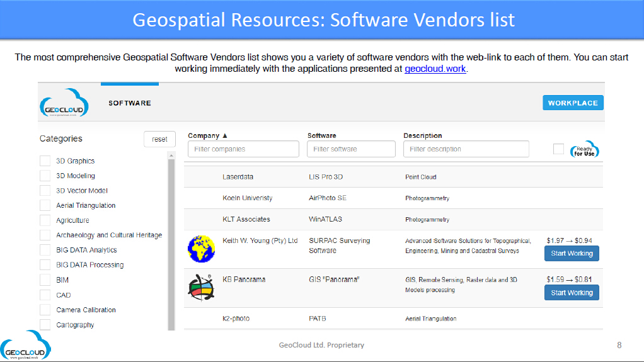Click WinATLAS software entry
The width and height of the screenshot is (644, 362).
[325, 219]
